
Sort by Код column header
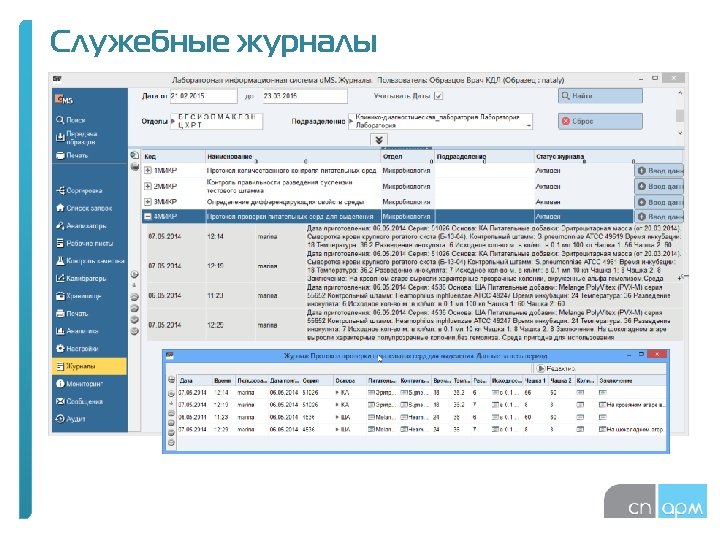tap(173, 157)
